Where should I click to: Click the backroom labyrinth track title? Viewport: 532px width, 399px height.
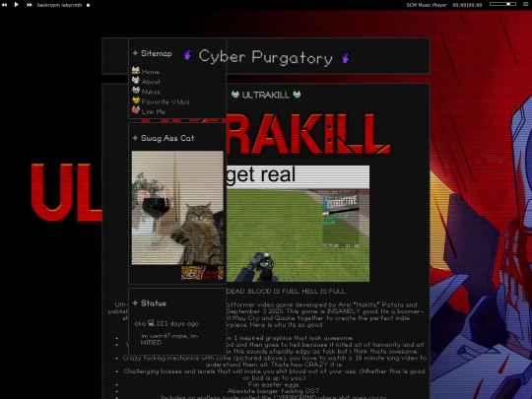pos(59,5)
